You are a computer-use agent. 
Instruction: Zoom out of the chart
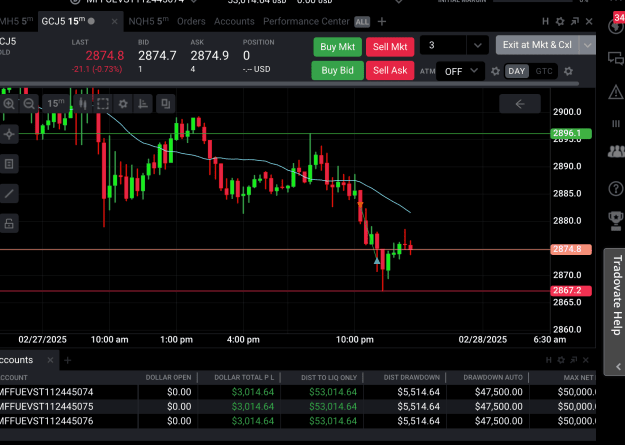29,104
